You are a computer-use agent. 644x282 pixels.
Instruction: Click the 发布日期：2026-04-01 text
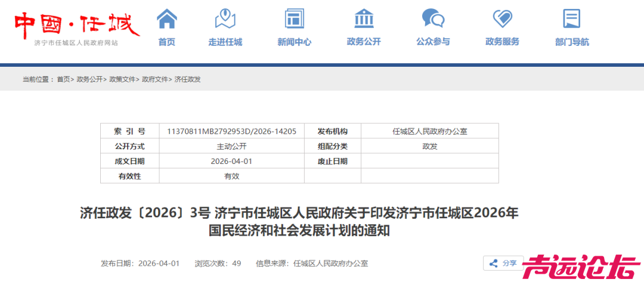pos(140,264)
